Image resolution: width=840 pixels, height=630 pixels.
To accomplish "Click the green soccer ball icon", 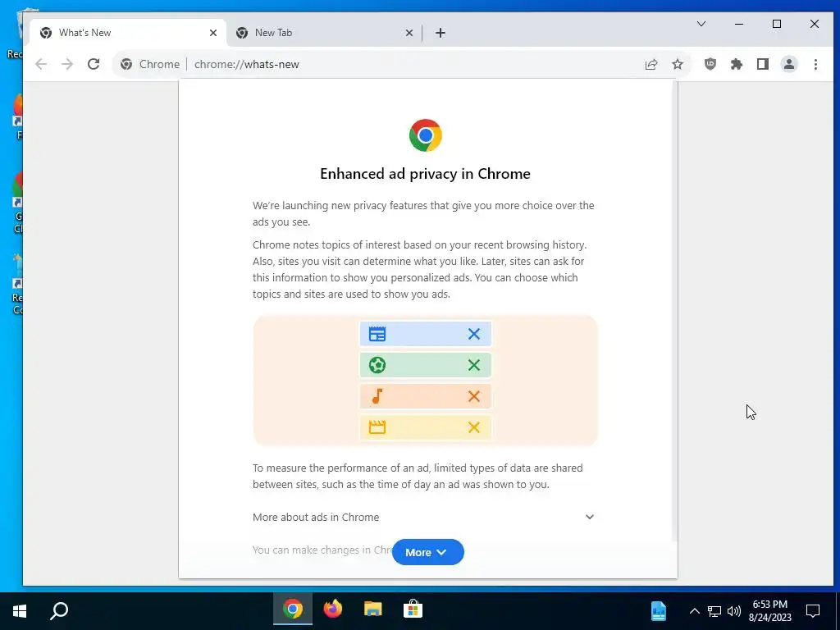I will 377,365.
